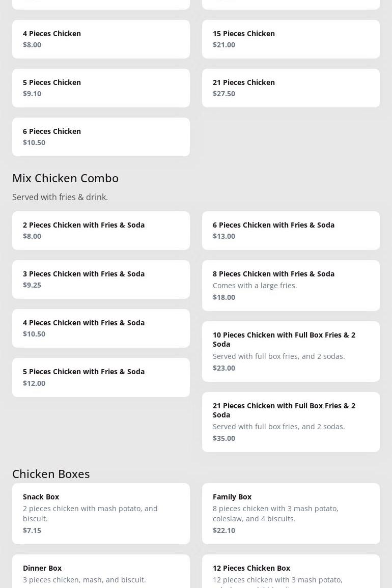Choose the Dinner Box card
The width and height of the screenshot is (392, 588).
(101, 571)
